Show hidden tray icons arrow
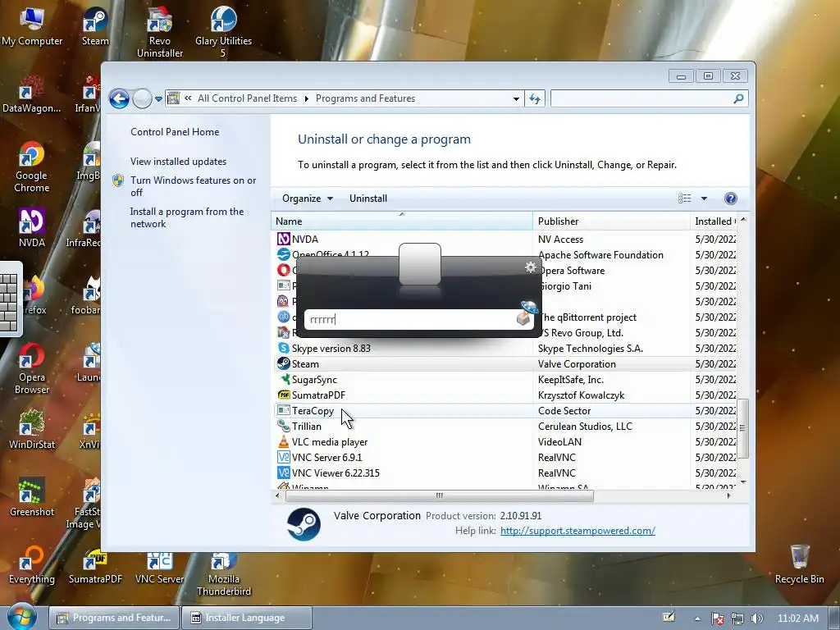 697,619
